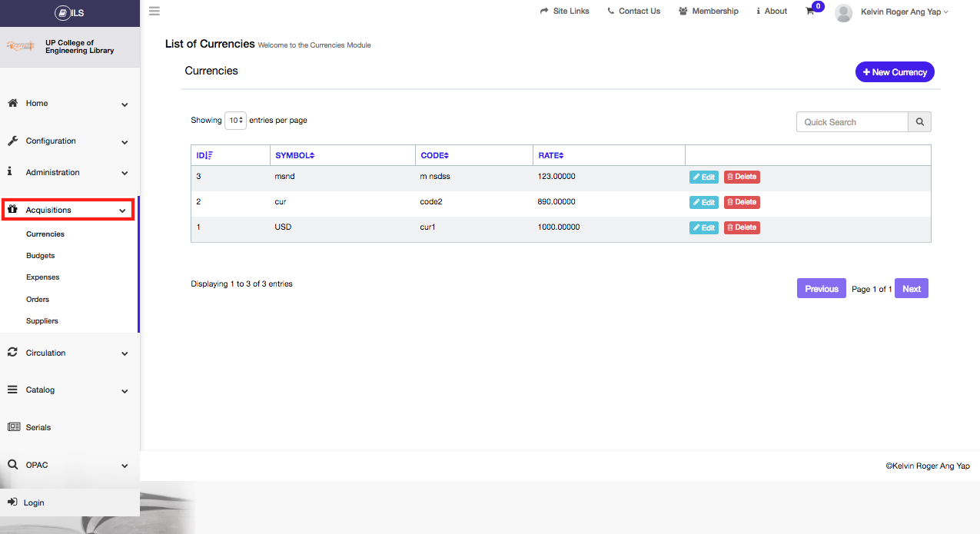Image resolution: width=980 pixels, height=534 pixels.
Task: Click the ID column sort icon
Action: pos(209,156)
